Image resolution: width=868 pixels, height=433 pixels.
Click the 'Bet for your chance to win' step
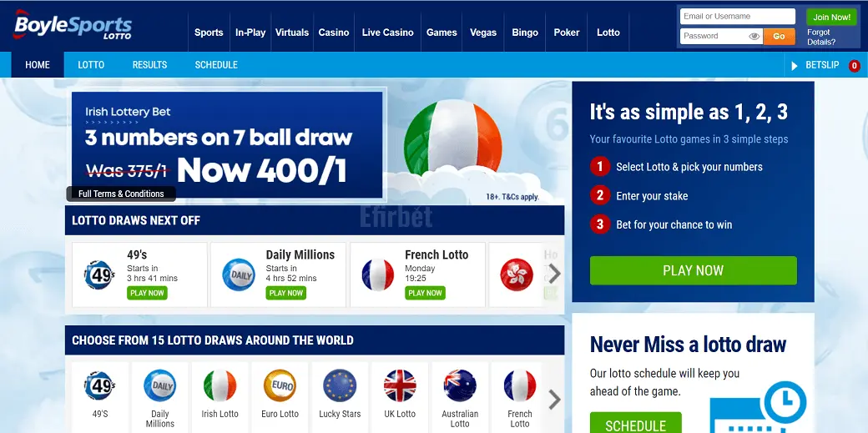tap(674, 224)
